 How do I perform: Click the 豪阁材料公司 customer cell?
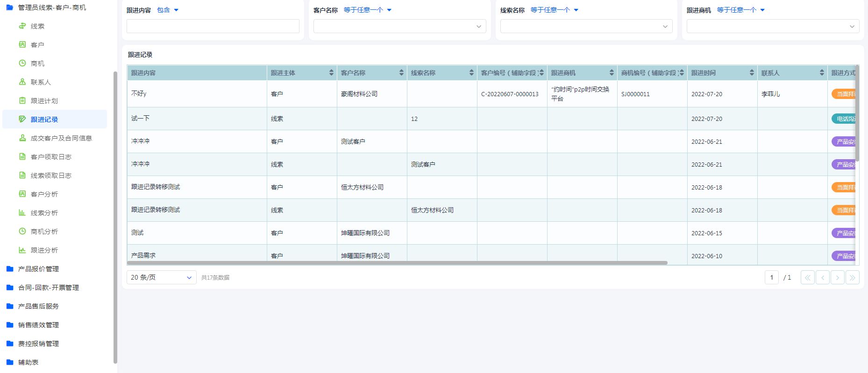point(372,94)
